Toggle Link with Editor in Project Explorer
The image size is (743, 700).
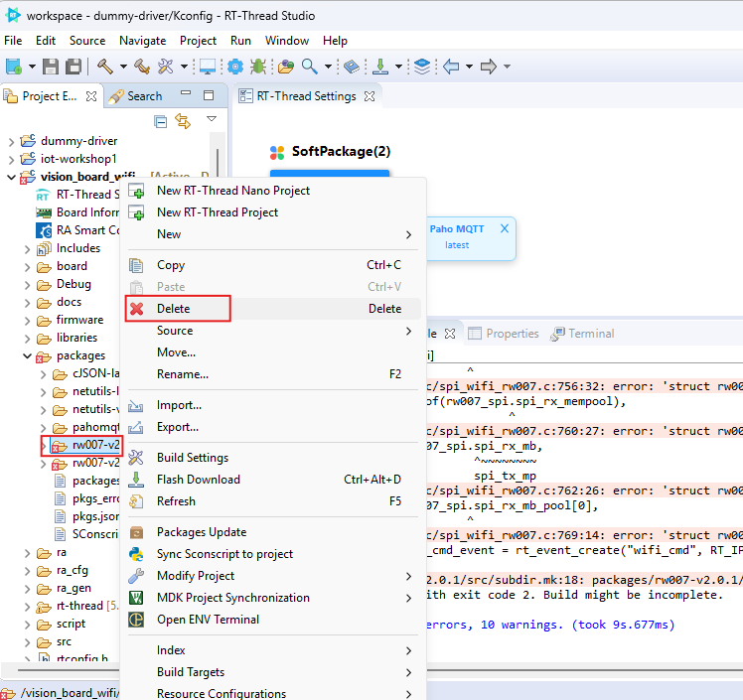(x=183, y=121)
